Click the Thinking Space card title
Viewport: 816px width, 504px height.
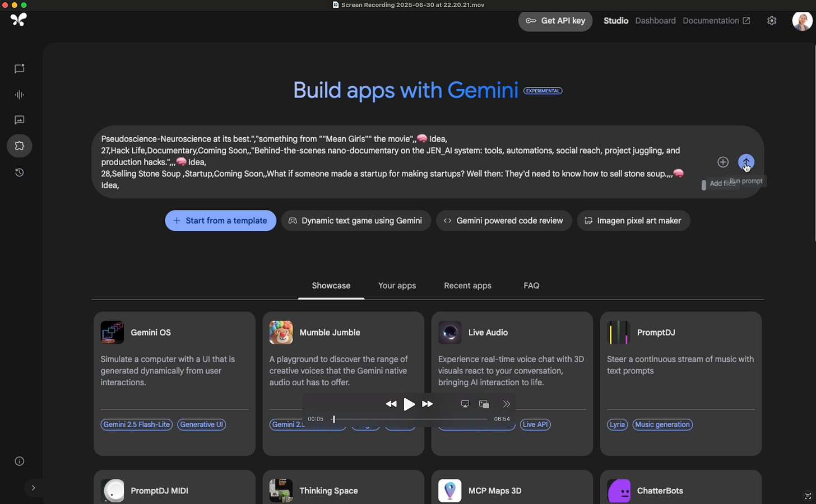pos(328,491)
